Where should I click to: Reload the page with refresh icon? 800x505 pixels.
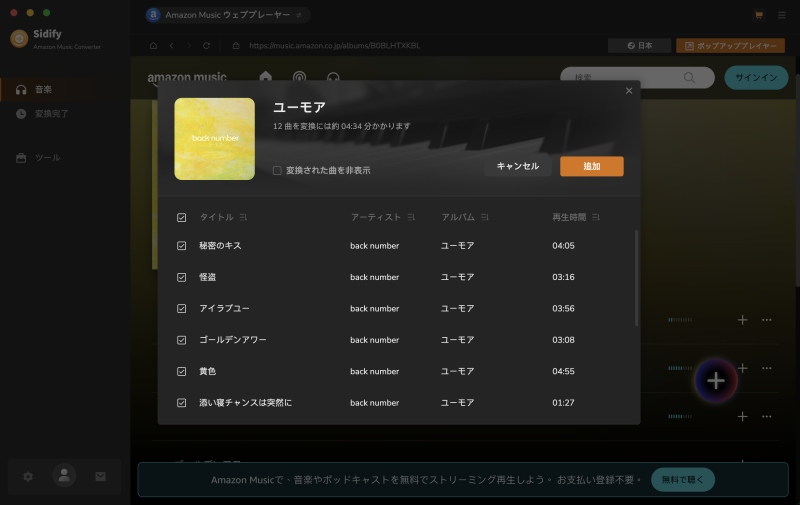tap(206, 45)
